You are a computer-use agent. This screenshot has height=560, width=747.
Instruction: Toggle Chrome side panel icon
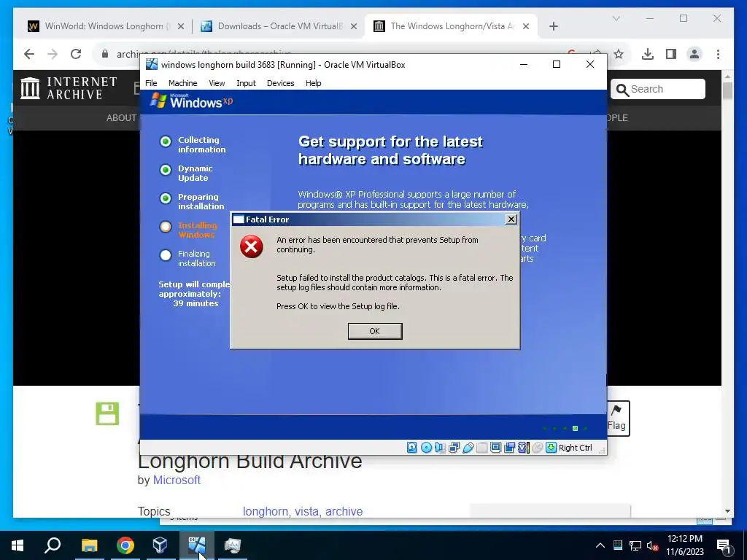[x=671, y=54]
